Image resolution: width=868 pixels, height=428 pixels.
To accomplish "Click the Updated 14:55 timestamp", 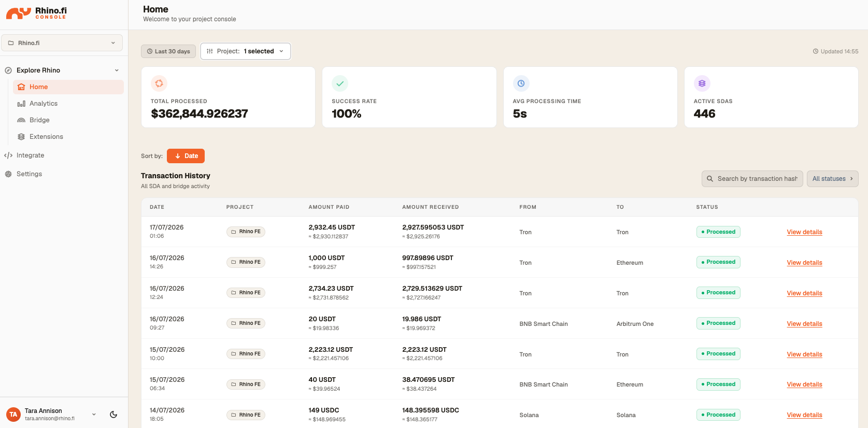I will [835, 51].
